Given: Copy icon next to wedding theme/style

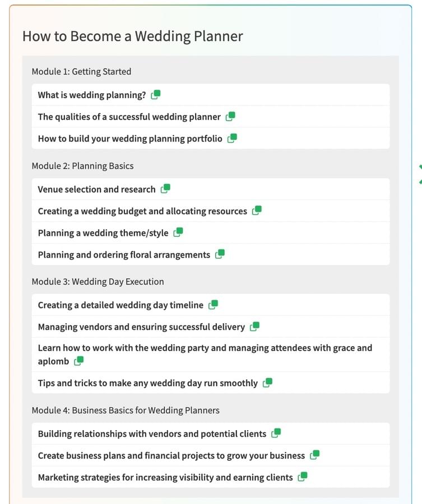Looking at the screenshot, I should [178, 232].
